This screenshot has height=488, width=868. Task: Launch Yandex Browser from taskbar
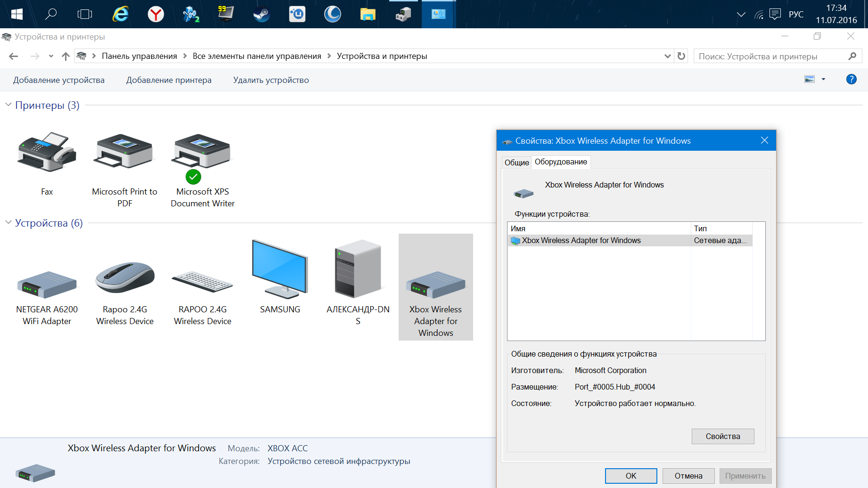point(156,14)
